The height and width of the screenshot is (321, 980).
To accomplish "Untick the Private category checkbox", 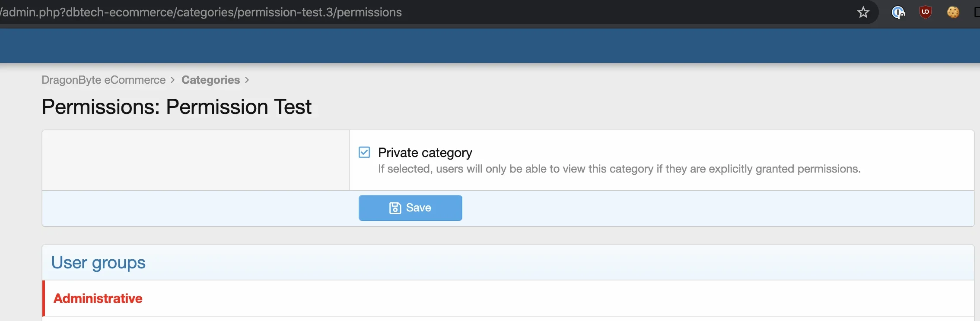I will coord(364,152).
